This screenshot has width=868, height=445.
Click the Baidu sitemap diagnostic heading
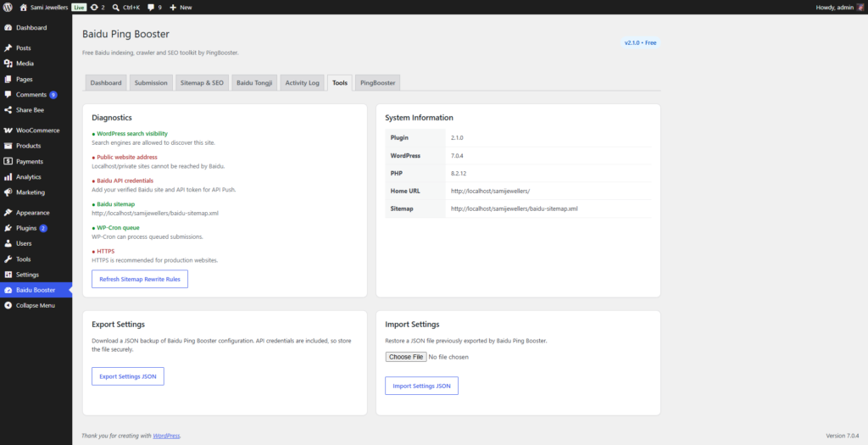(x=115, y=204)
